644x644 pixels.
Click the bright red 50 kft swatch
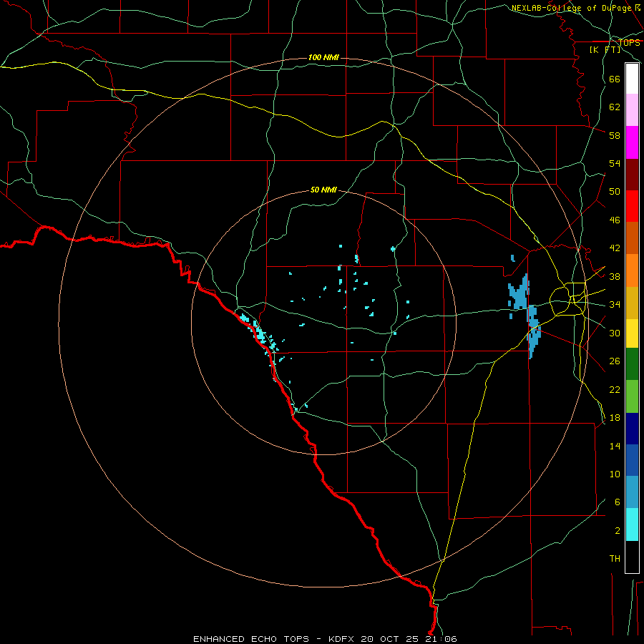[x=632, y=206]
